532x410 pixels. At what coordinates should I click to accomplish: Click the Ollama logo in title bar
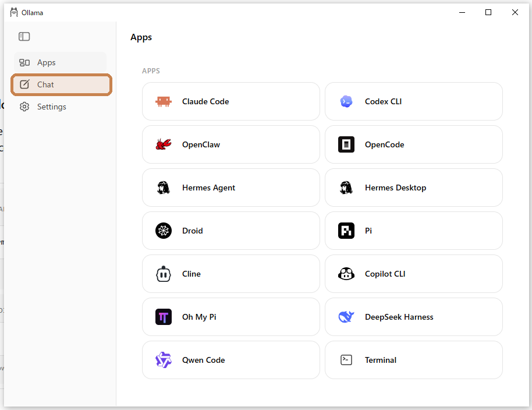coord(14,13)
